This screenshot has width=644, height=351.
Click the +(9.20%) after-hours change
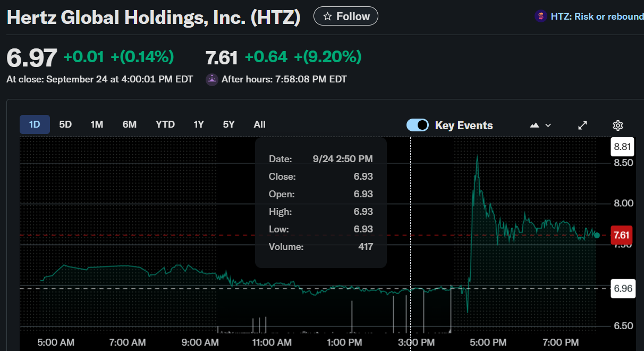click(328, 56)
